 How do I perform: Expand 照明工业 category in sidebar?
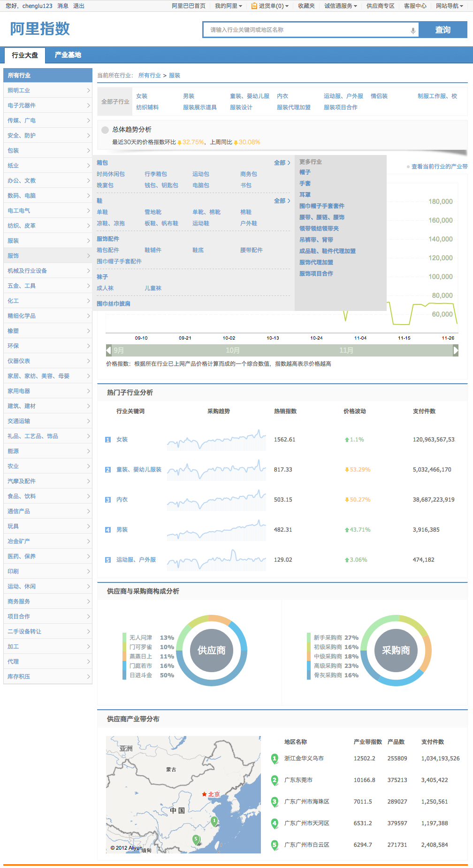pos(48,91)
